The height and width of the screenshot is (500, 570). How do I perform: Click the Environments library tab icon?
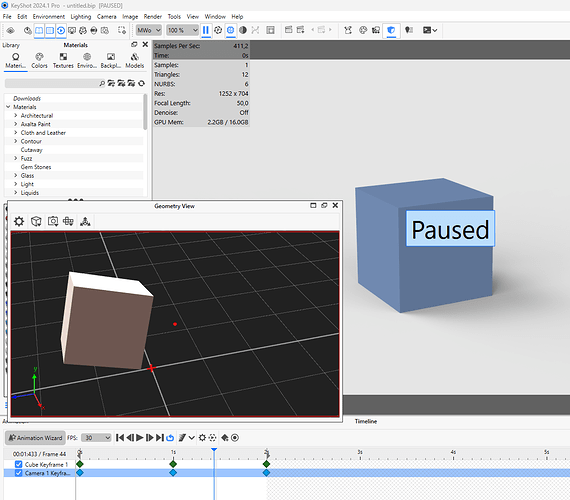[87, 57]
